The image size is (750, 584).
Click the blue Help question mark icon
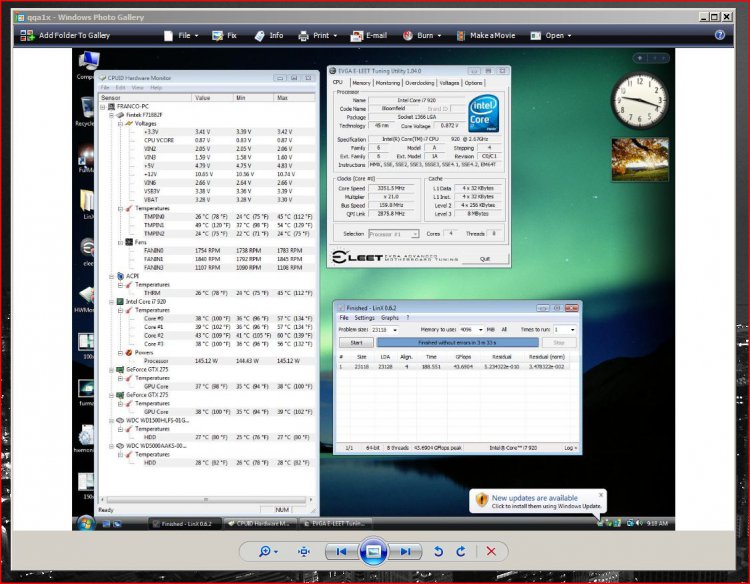(x=719, y=35)
